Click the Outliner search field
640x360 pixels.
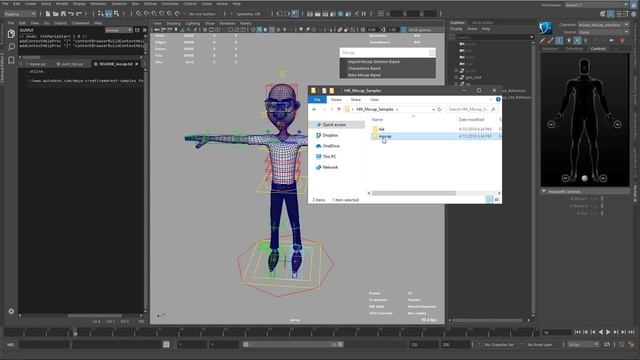493,37
